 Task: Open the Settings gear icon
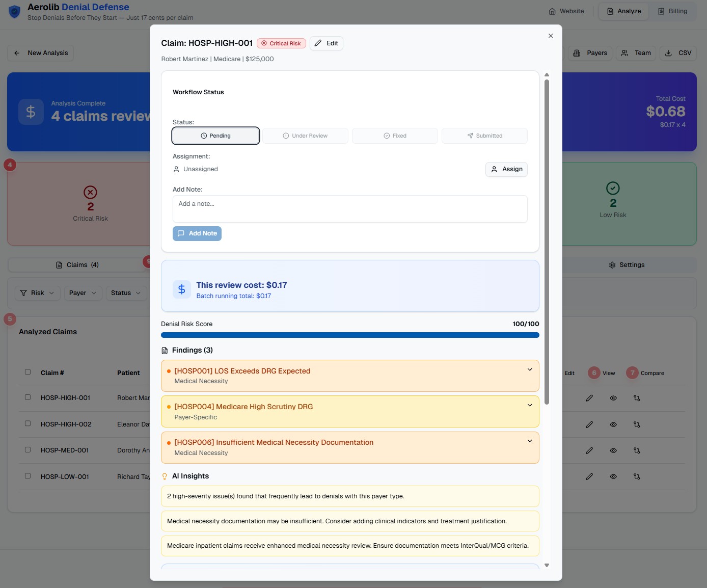tap(612, 264)
